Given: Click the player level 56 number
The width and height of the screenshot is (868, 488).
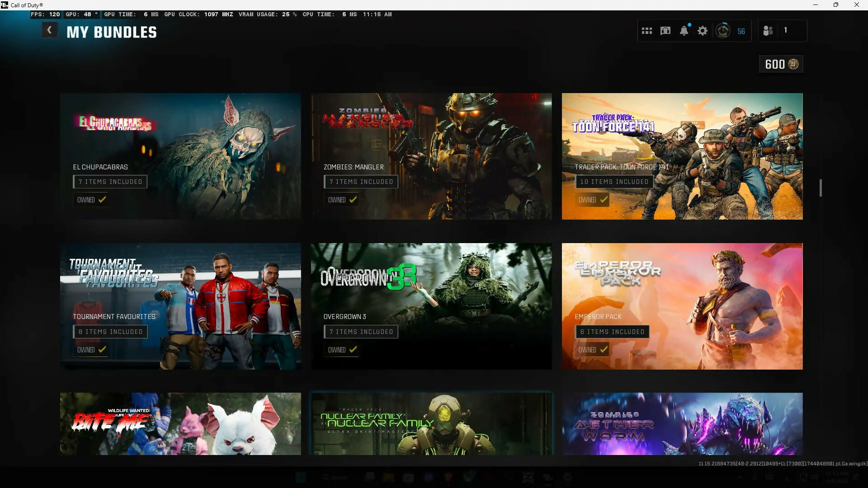Looking at the screenshot, I should coord(741,31).
